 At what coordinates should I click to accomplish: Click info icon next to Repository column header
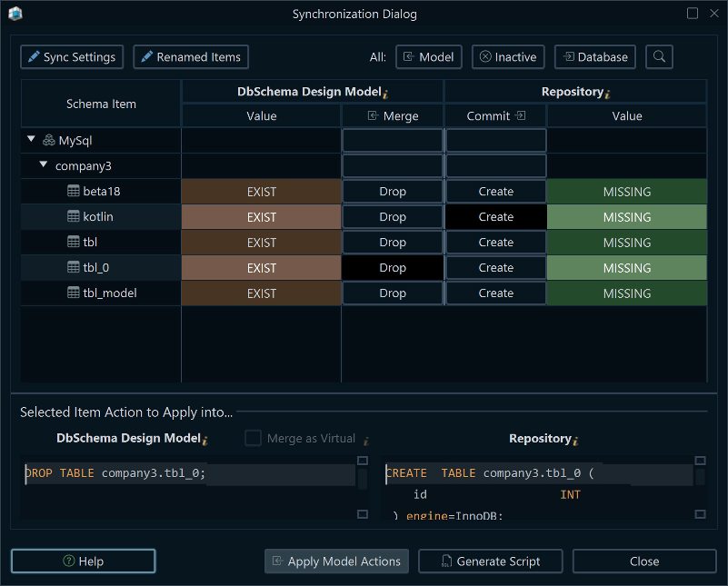pyautogui.click(x=607, y=94)
